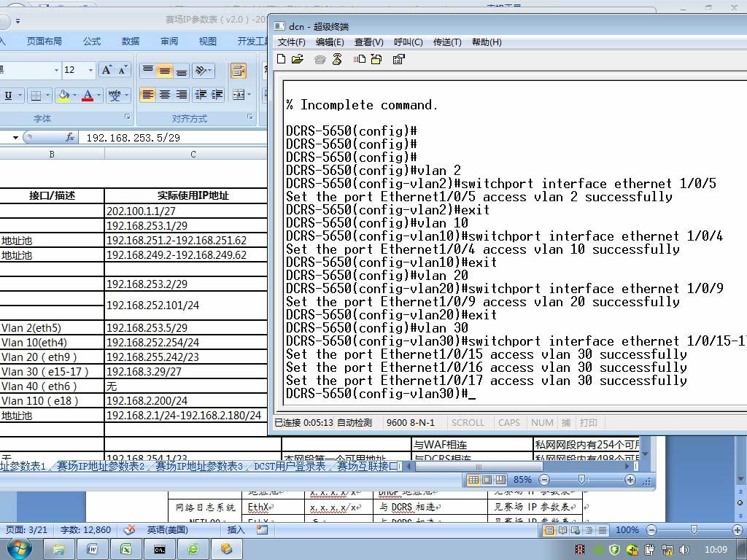The width and height of the screenshot is (747, 560).
Task: Switch Excel to Page Layout view
Action: 487,480
